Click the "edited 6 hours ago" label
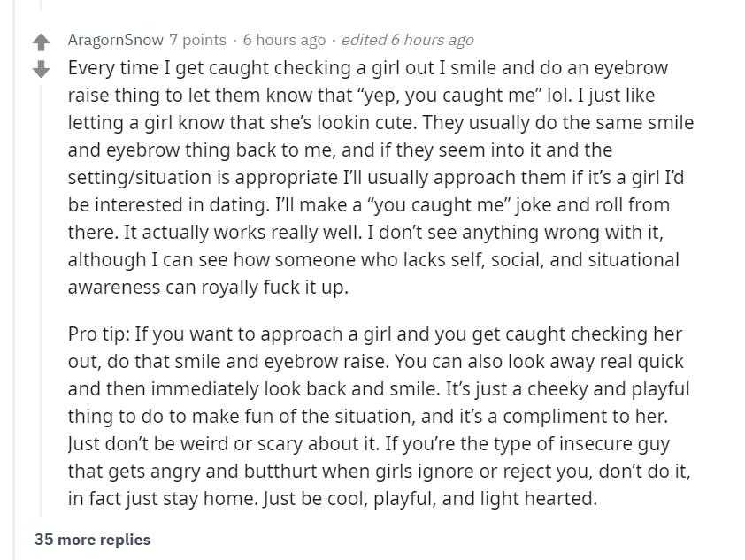 click(x=407, y=40)
